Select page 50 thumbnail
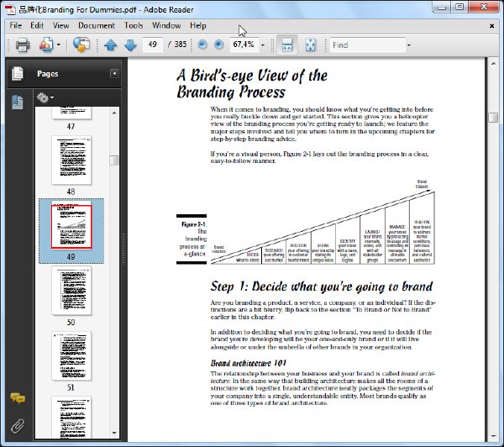Screen dimensions: 504x447 71,290
